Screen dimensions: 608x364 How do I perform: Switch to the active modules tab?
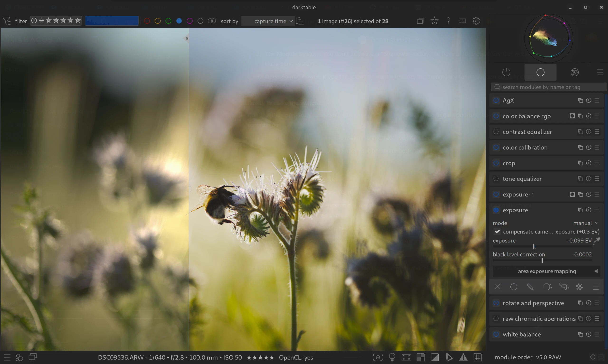coord(506,72)
